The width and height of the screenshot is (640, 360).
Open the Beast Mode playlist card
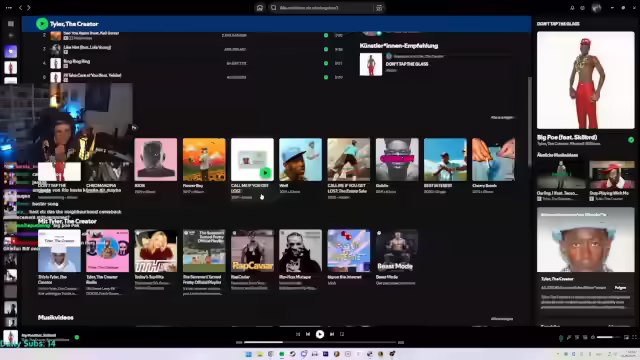[x=397, y=257]
